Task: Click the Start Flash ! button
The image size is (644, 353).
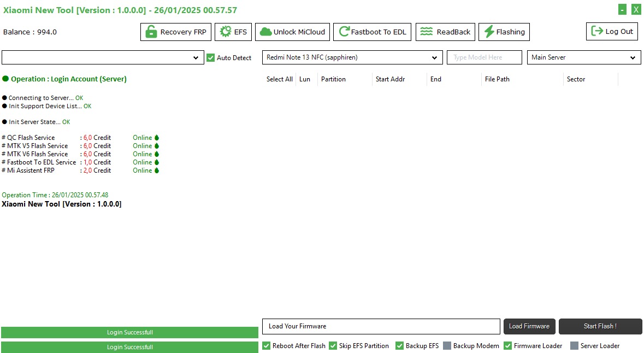Action: tap(600, 326)
